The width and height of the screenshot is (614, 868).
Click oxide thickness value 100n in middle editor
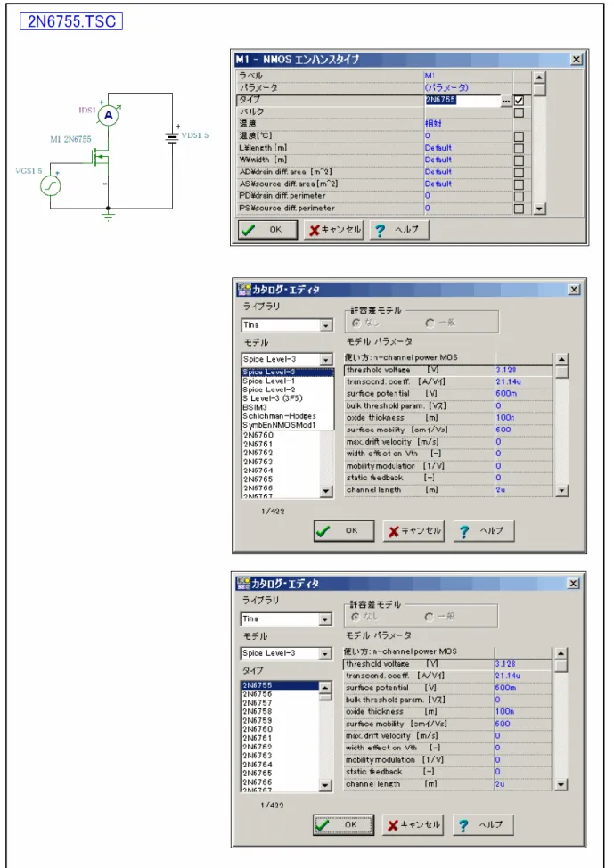(x=505, y=417)
